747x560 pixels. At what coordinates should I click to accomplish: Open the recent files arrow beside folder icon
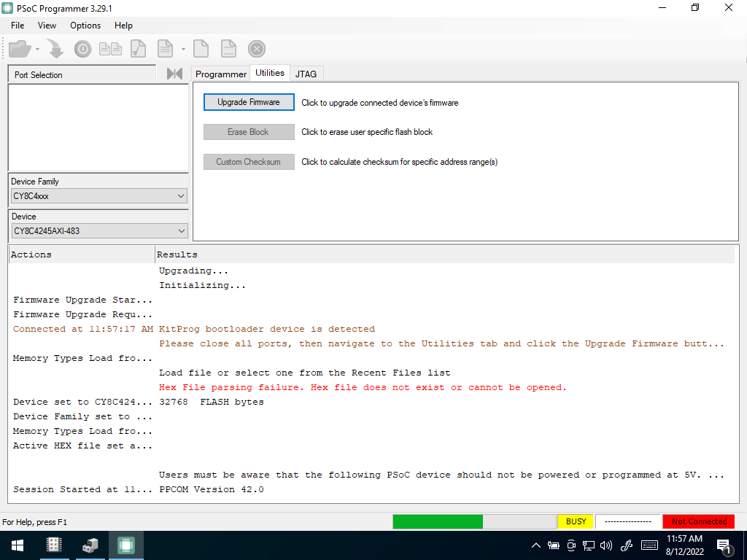(x=37, y=49)
